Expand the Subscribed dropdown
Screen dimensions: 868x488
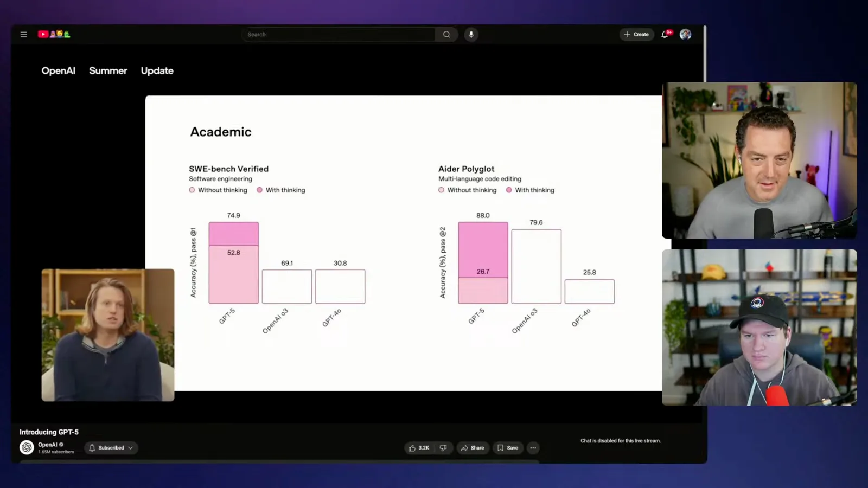111,448
